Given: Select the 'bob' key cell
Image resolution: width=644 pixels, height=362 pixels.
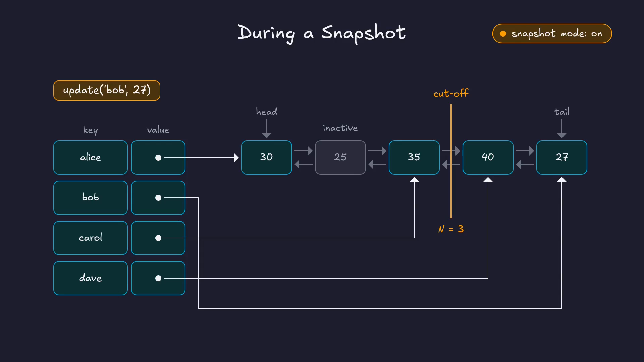Looking at the screenshot, I should coord(91,198).
